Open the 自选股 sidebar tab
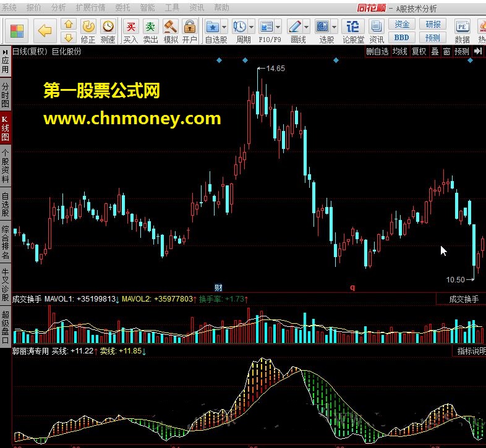Viewport: 486px width, 448px height. pyautogui.click(x=6, y=204)
